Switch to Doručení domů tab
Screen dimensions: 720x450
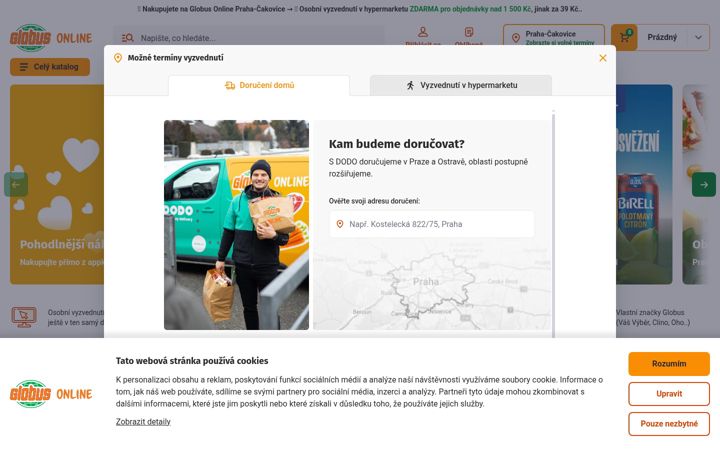[259, 85]
